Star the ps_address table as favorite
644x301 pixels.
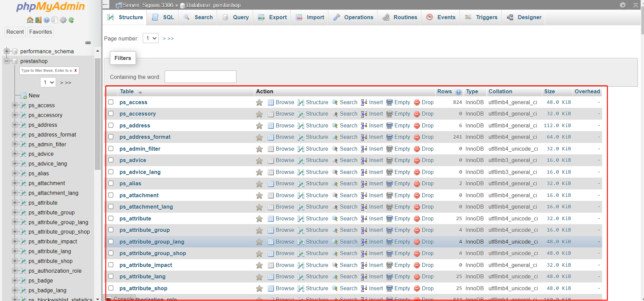[x=259, y=126]
